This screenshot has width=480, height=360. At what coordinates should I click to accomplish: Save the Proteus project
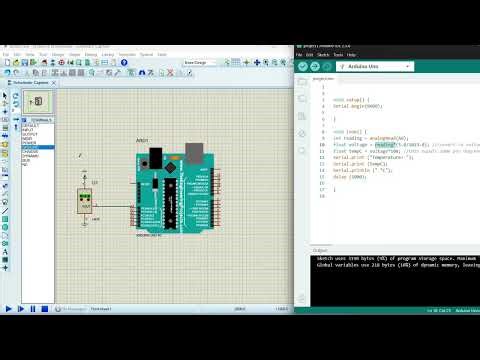click(25, 62)
